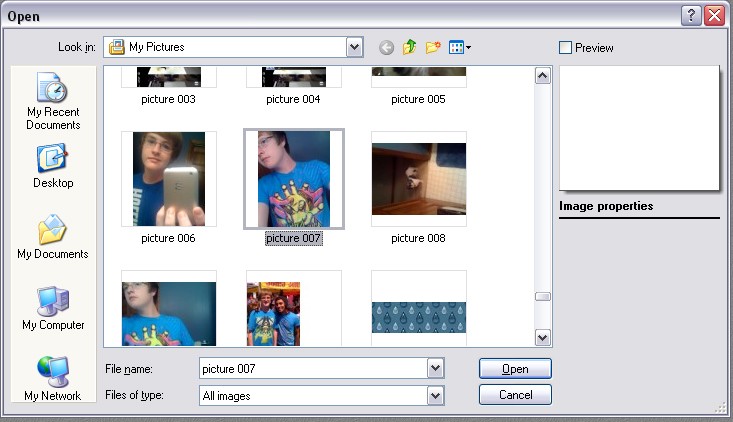Click the picture 006 file name label

pyautogui.click(x=168, y=238)
